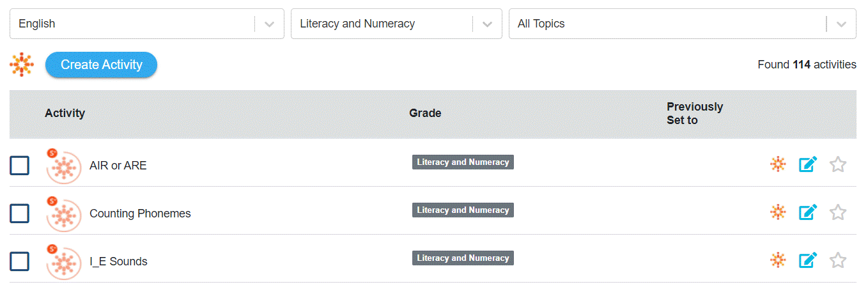868x289 pixels.
Task: Favorite the AIR or ARE activity star
Action: click(837, 164)
